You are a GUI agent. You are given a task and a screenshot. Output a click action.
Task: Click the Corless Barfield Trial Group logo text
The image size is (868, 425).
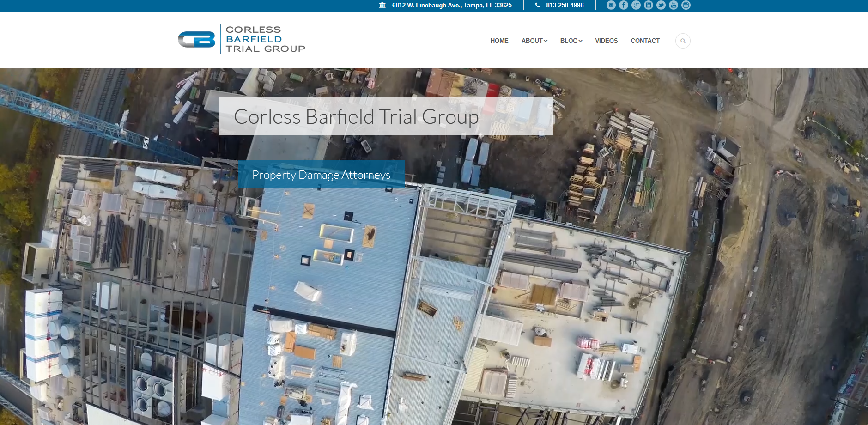pyautogui.click(x=265, y=39)
